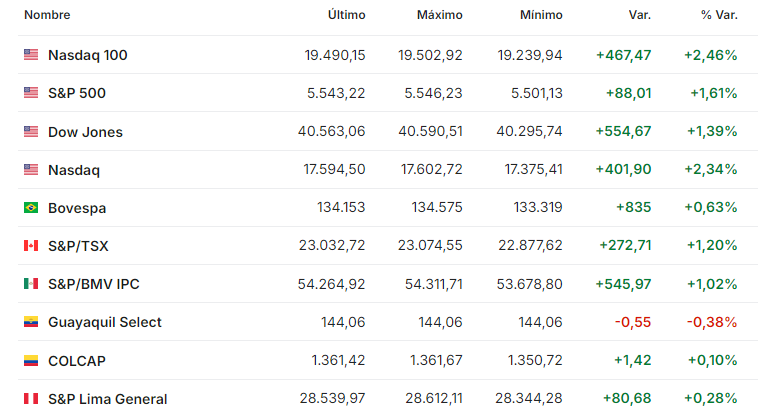Sort table by Último column header
The image size is (758, 414).
(347, 15)
